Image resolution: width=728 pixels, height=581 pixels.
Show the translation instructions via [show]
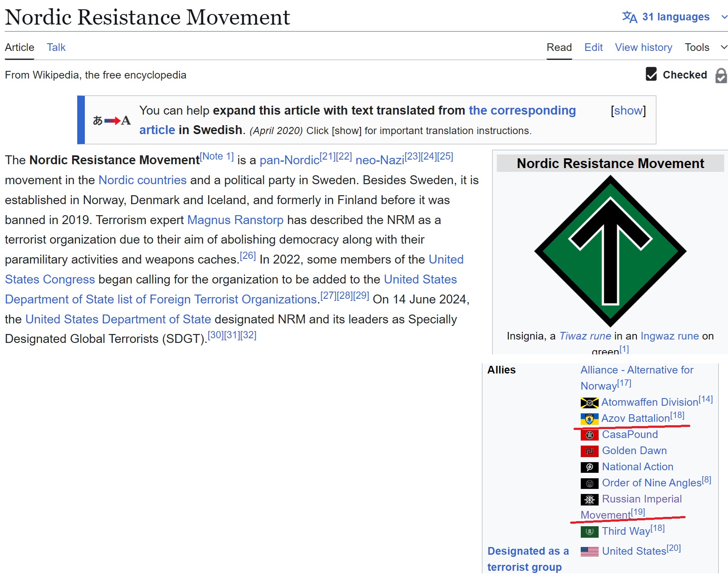(x=628, y=111)
